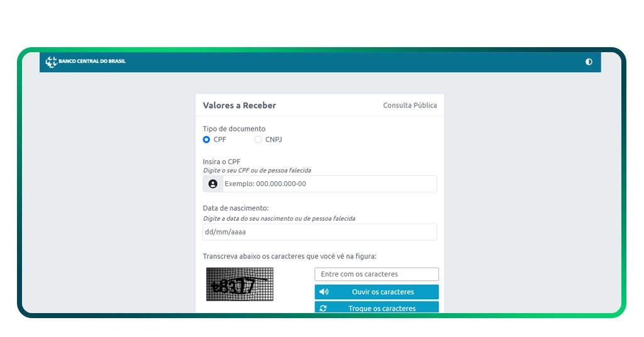Click the 'BANCO CENTRAL DO BRASIL' header text
Image resolution: width=644 pixels, height=337 pixels.
(92, 62)
